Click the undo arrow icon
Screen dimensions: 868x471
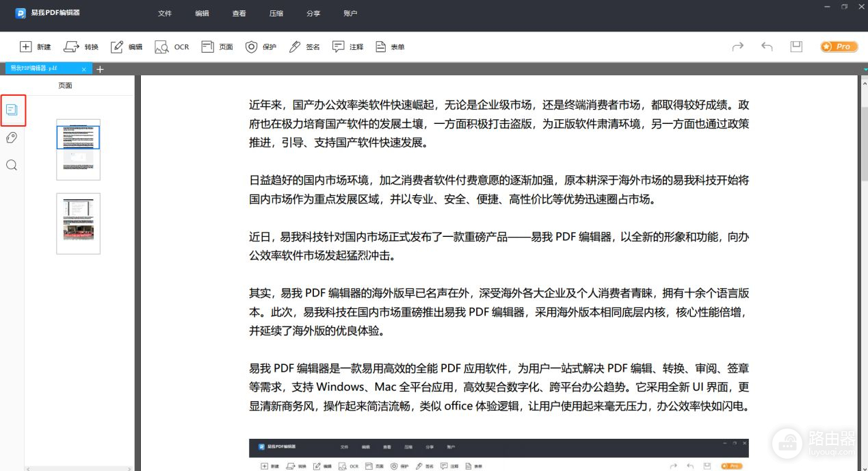point(767,47)
